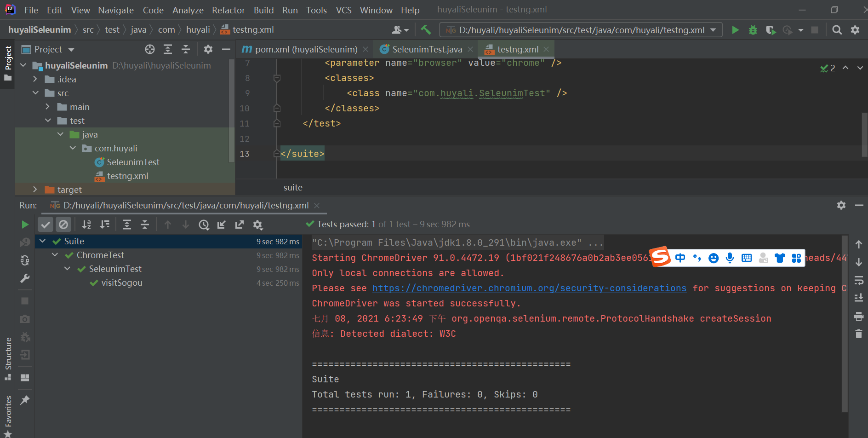
Task: Sort test results alphabetically
Action: 86,225
